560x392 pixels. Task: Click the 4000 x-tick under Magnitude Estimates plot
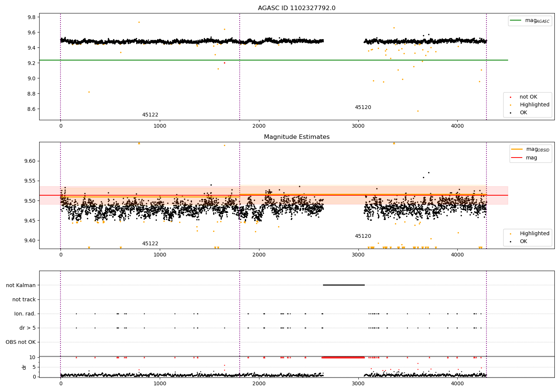[457, 255]
